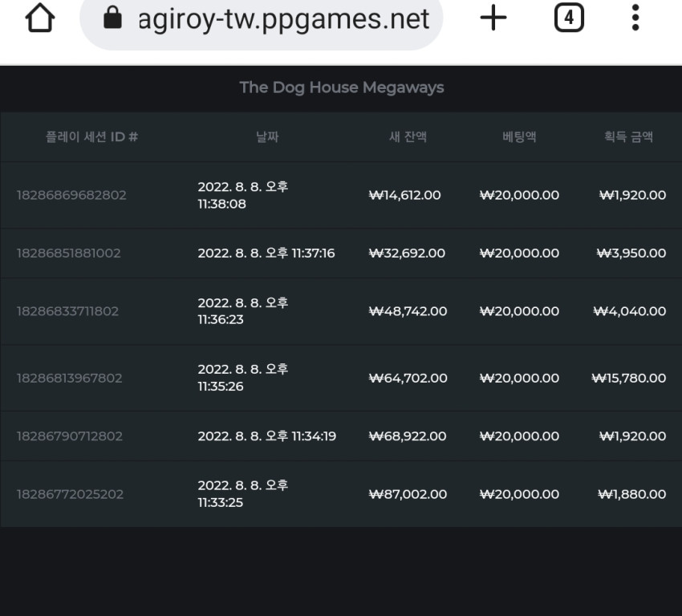Tap the padlock site security icon
Screen dimensions: 682x616
(112, 18)
